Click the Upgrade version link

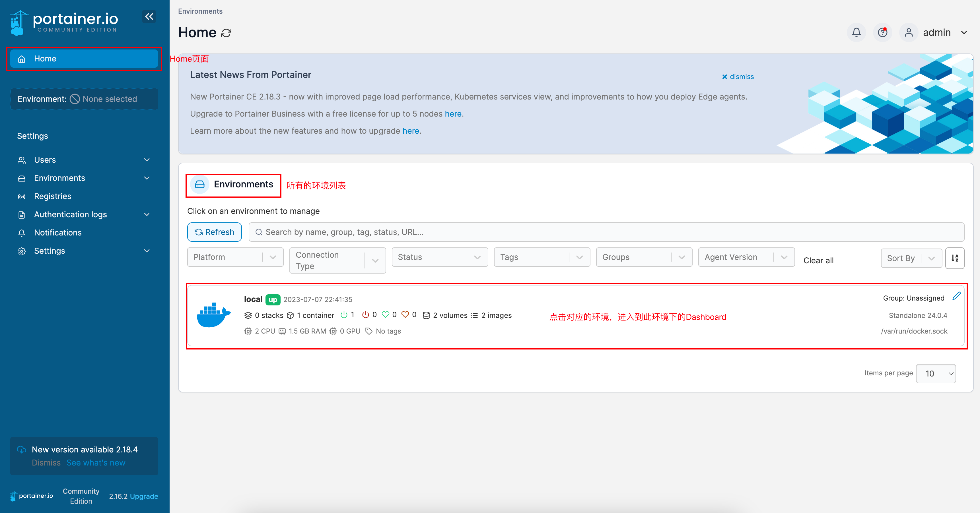144,496
